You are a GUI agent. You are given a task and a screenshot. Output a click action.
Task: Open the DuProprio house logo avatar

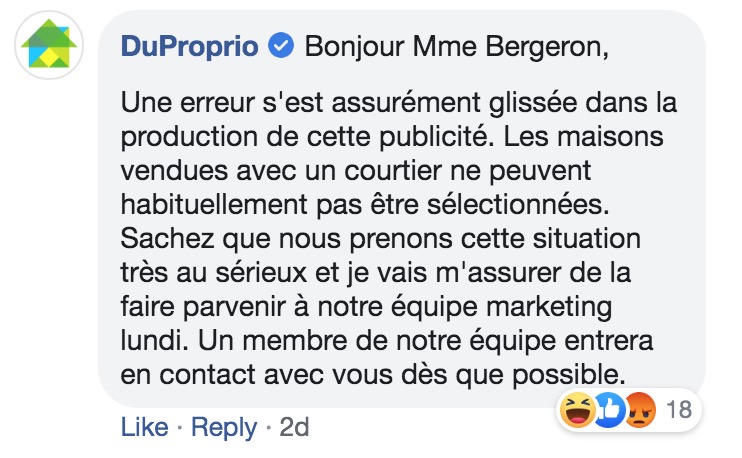tap(49, 45)
